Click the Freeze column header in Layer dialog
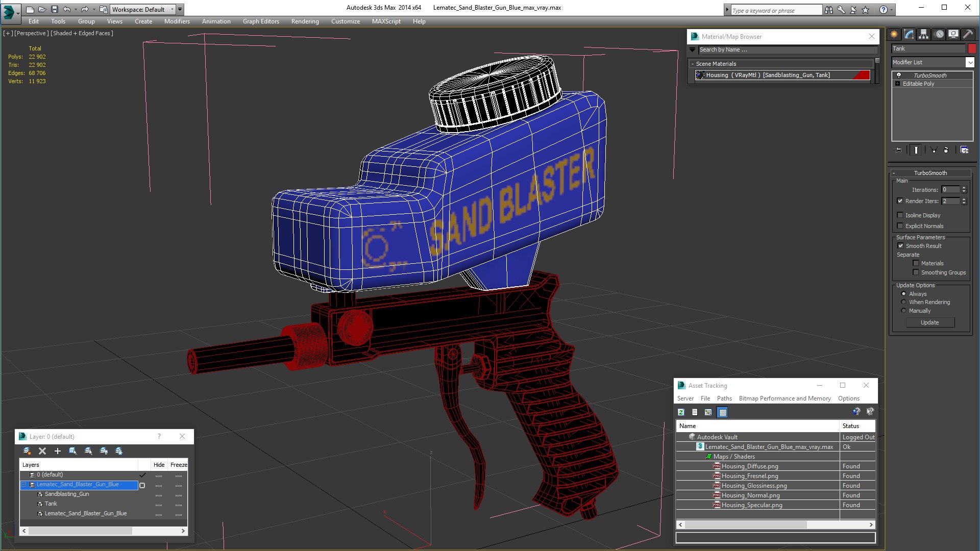The height and width of the screenshot is (551, 980). (179, 465)
